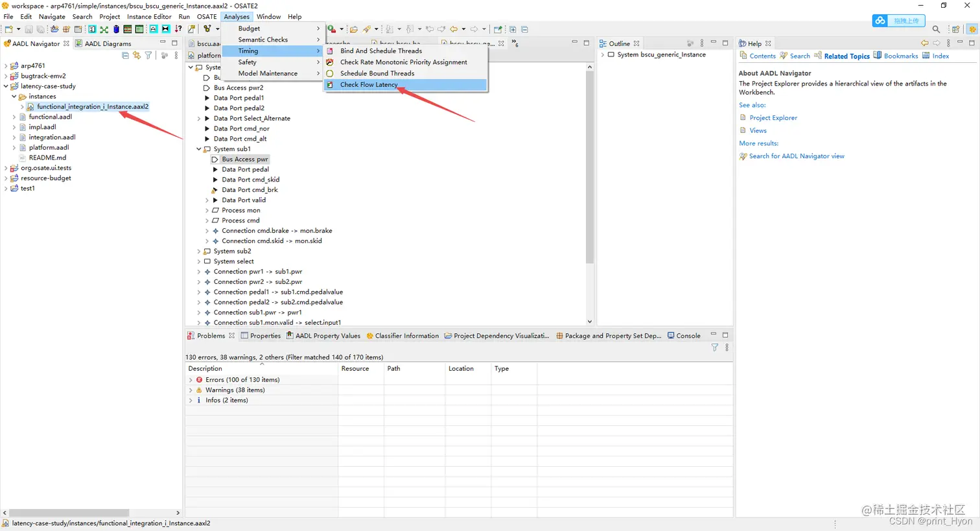
Task: Click the Problems view filter icon
Action: click(x=714, y=348)
